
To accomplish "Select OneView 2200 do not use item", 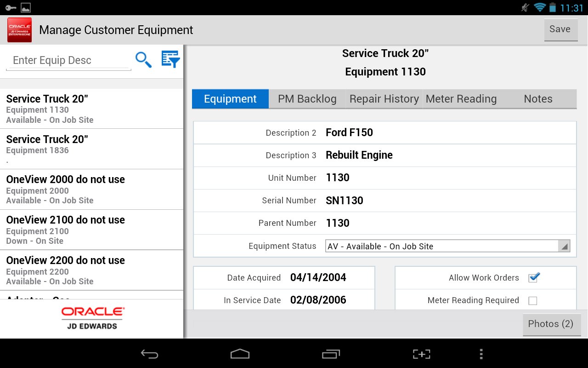I will coord(91,270).
